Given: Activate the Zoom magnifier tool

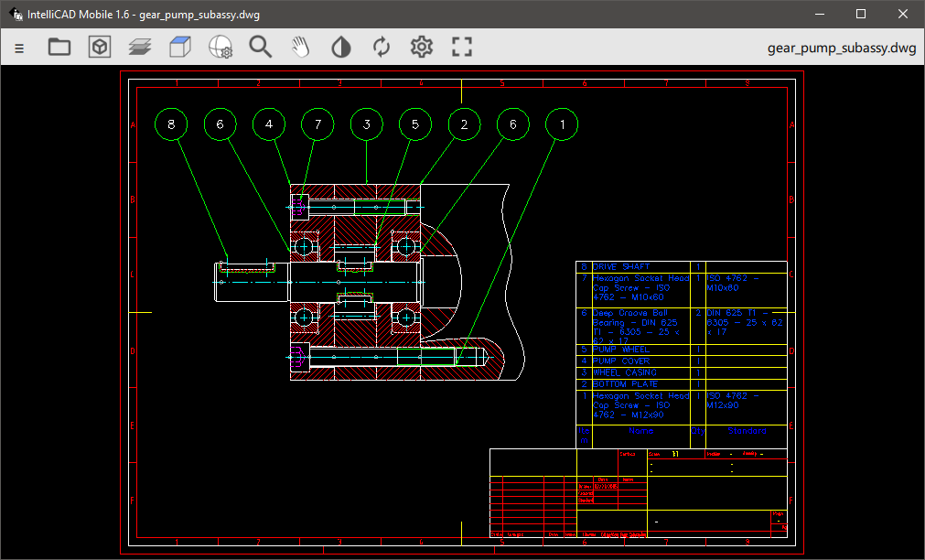Looking at the screenshot, I should pos(260,47).
